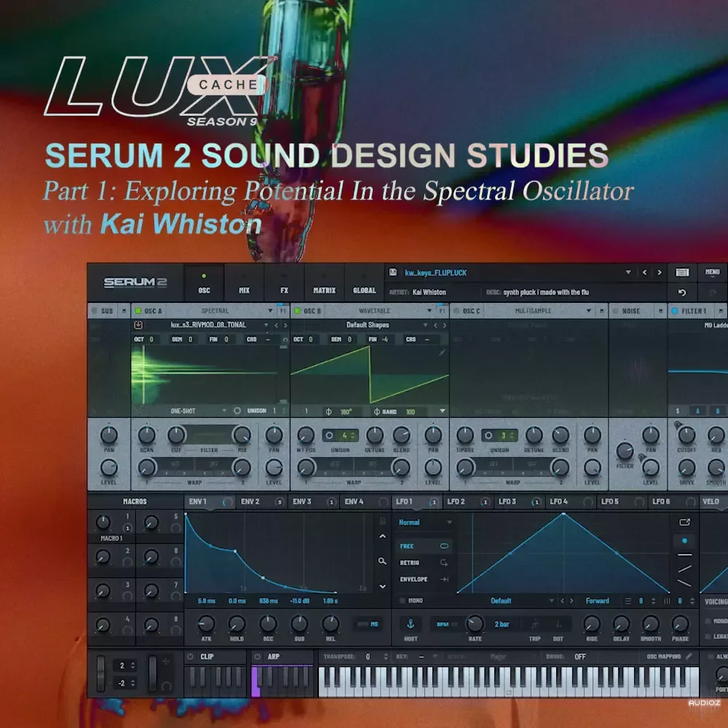Click OSC MAPPING label
The height and width of the screenshot is (728, 728).
pos(663,657)
